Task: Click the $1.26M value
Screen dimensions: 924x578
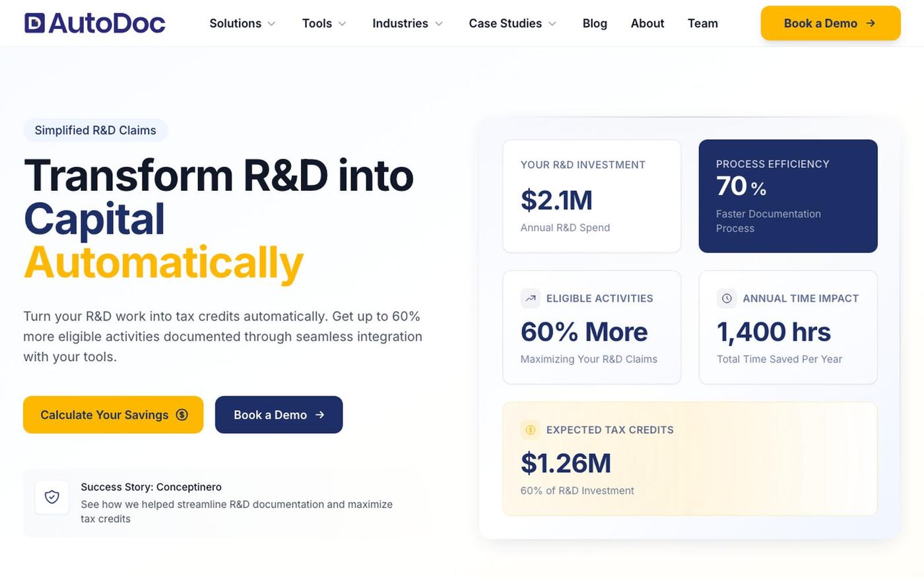Action: pyautogui.click(x=566, y=463)
